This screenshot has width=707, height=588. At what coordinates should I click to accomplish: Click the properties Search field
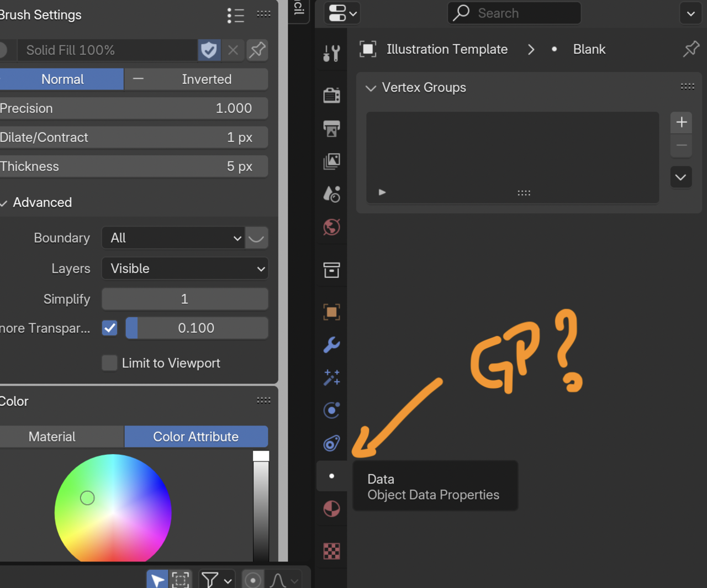[514, 13]
